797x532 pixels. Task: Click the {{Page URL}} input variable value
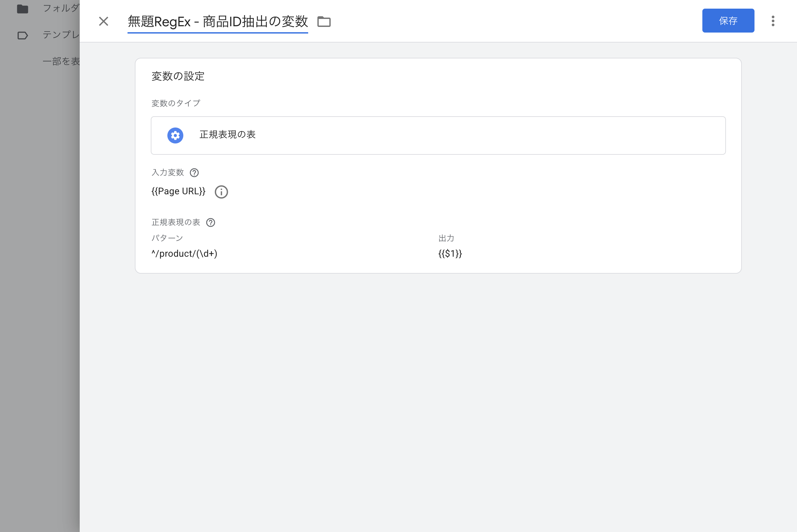pos(178,191)
